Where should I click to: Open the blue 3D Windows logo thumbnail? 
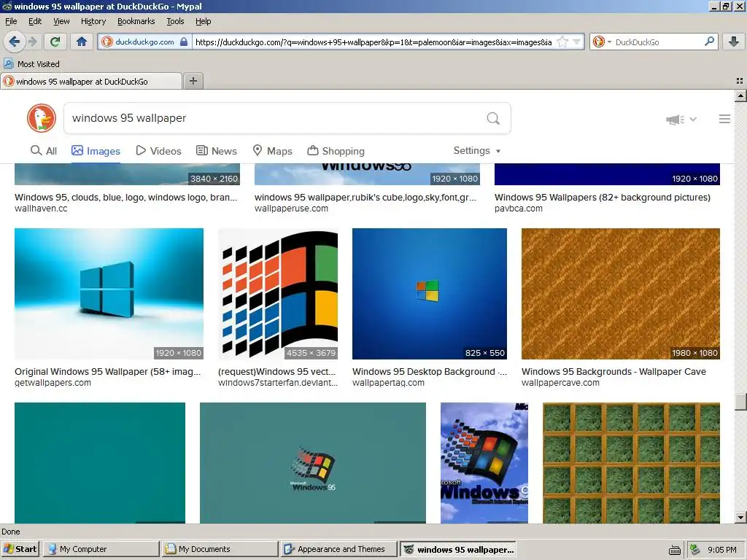(x=109, y=294)
